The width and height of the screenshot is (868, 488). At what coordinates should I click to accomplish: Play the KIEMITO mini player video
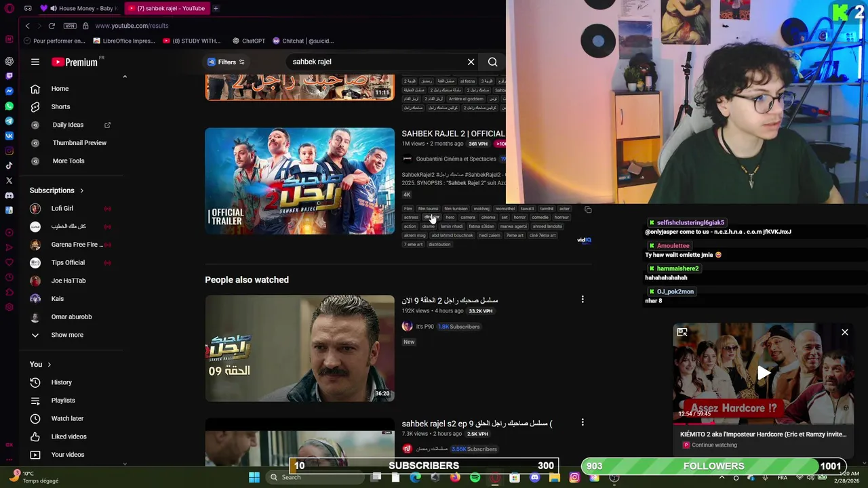(764, 373)
